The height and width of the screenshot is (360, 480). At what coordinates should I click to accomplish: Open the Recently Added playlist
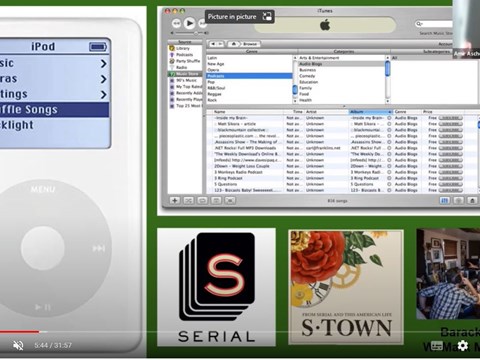[185, 93]
